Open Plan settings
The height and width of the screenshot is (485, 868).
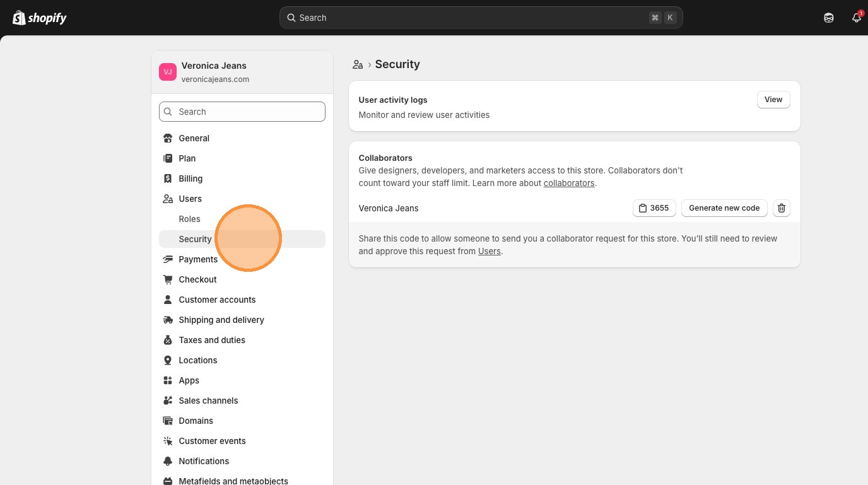pos(242,158)
